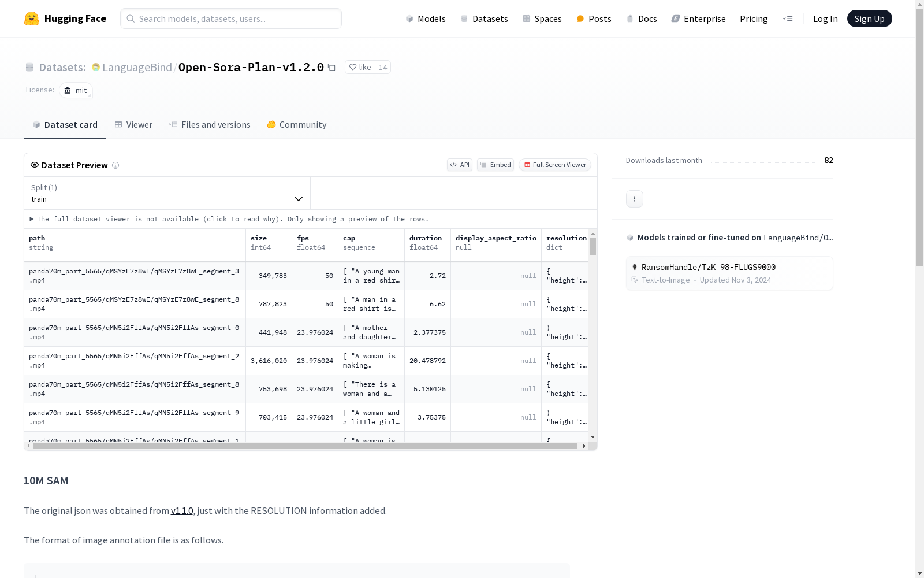Click the path column header

click(x=135, y=245)
